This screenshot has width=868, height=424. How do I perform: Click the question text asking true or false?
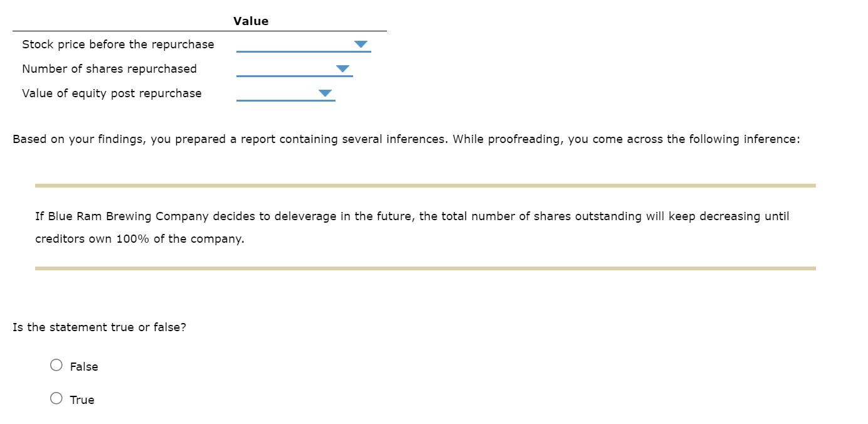(x=99, y=327)
